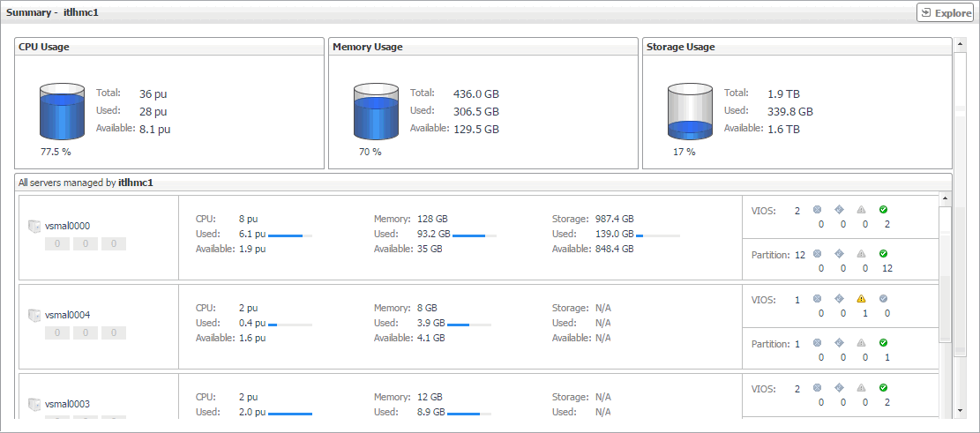Screen dimensions: 980x433
Task: Click the CPU Usage cylinder gauge
Action: pos(63,112)
